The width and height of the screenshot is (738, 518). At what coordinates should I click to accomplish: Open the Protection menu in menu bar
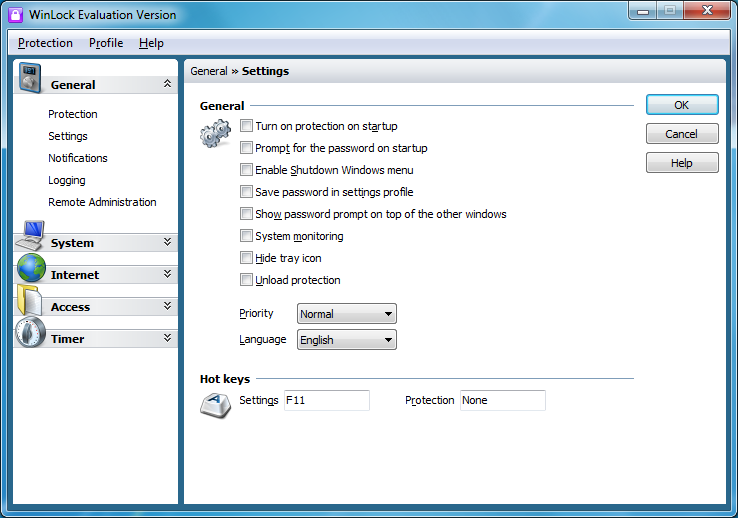(x=45, y=43)
